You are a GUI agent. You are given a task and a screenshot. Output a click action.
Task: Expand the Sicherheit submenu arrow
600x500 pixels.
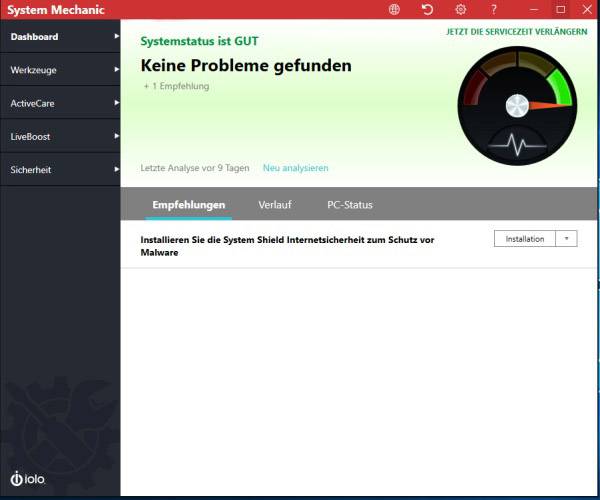tap(116, 169)
